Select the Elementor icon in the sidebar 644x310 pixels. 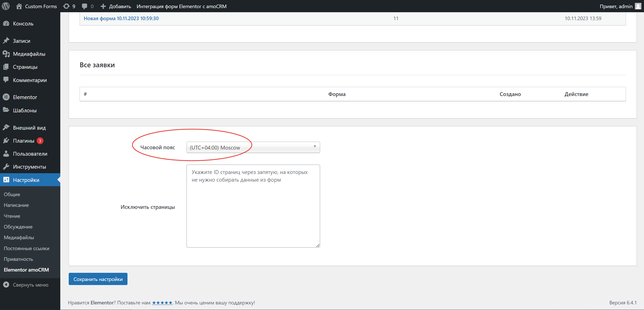point(6,97)
